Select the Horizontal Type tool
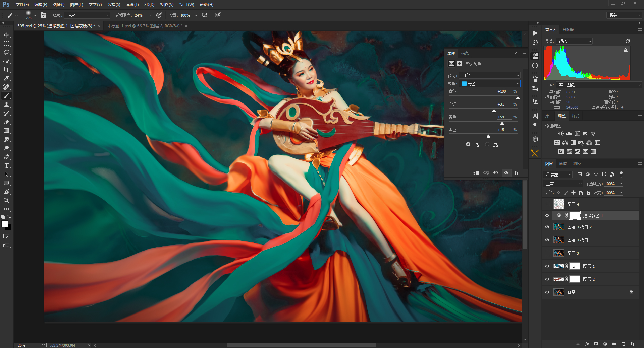This screenshot has width=644, height=348. tap(6, 166)
